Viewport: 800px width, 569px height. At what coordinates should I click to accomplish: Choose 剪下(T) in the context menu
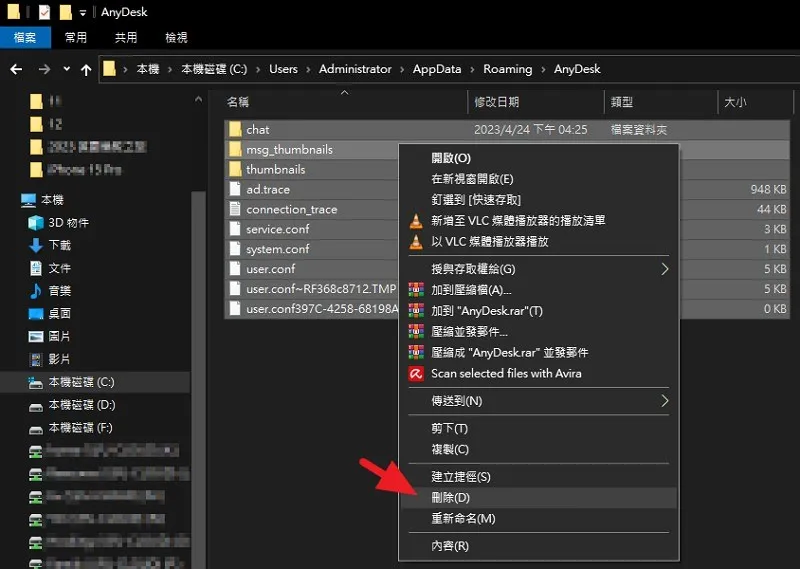(539, 429)
